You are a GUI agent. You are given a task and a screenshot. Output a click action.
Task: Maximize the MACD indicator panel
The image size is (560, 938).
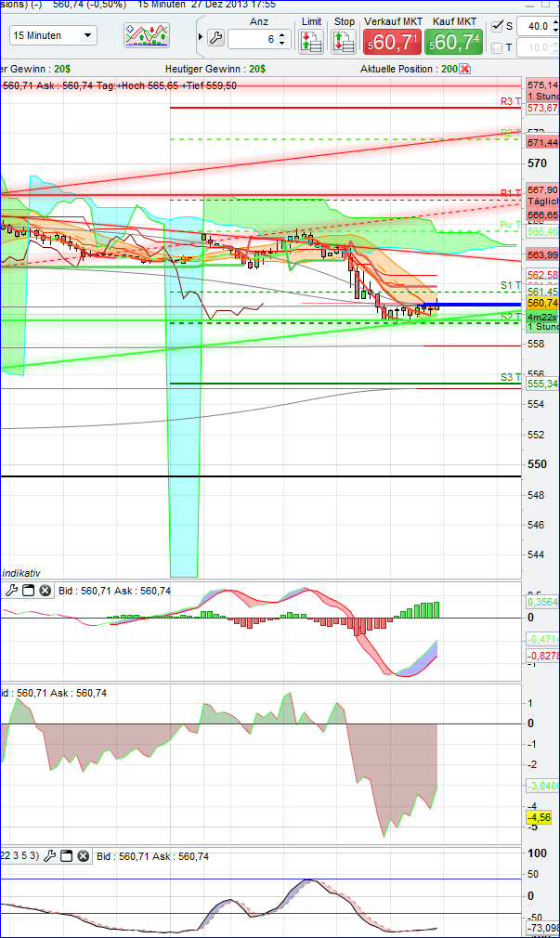[x=28, y=591]
